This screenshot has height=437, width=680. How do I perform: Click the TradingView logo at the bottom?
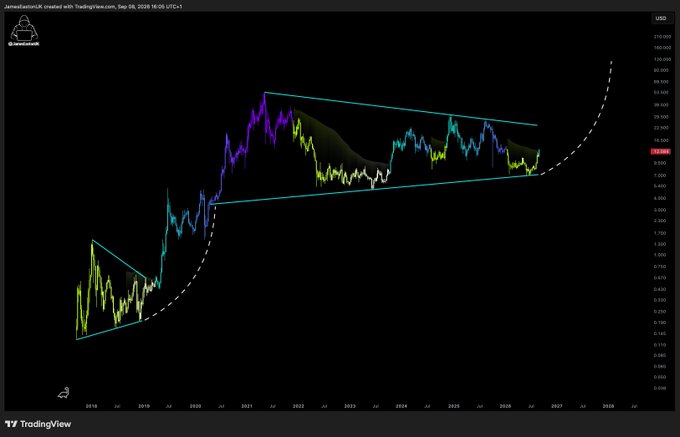pos(38,424)
